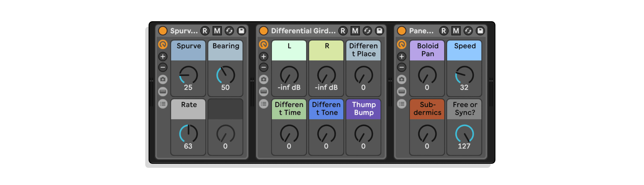Remove a macro with minus in Differential Gird... rack
This screenshot has width=644, height=185.
[x=264, y=67]
